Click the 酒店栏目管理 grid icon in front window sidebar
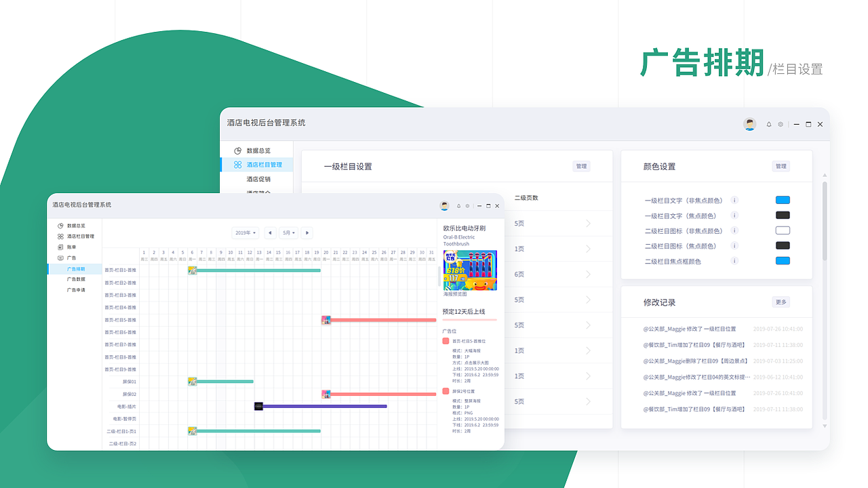This screenshot has width=868, height=488. pos(60,237)
